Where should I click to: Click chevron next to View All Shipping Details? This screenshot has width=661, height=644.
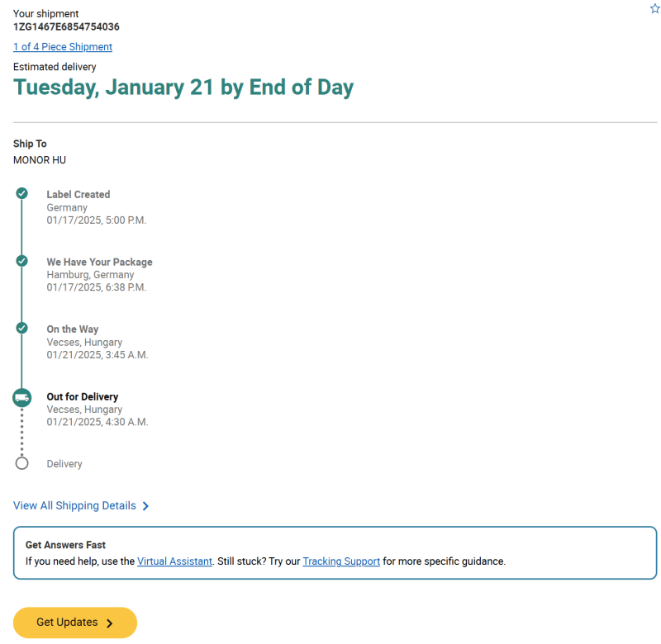(x=146, y=506)
